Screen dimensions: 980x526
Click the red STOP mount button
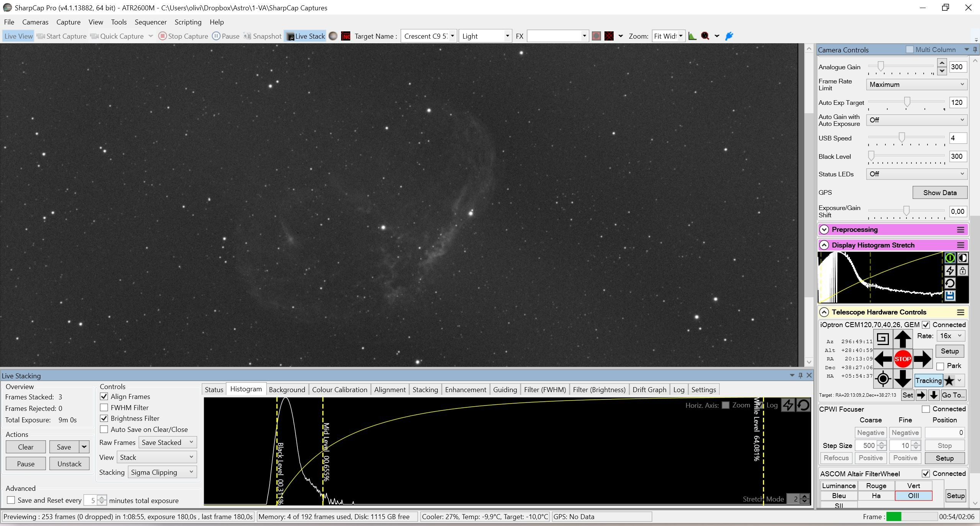(x=902, y=359)
